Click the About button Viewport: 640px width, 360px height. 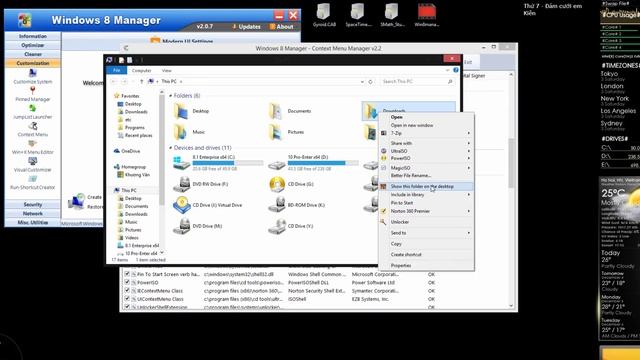[x=282, y=27]
